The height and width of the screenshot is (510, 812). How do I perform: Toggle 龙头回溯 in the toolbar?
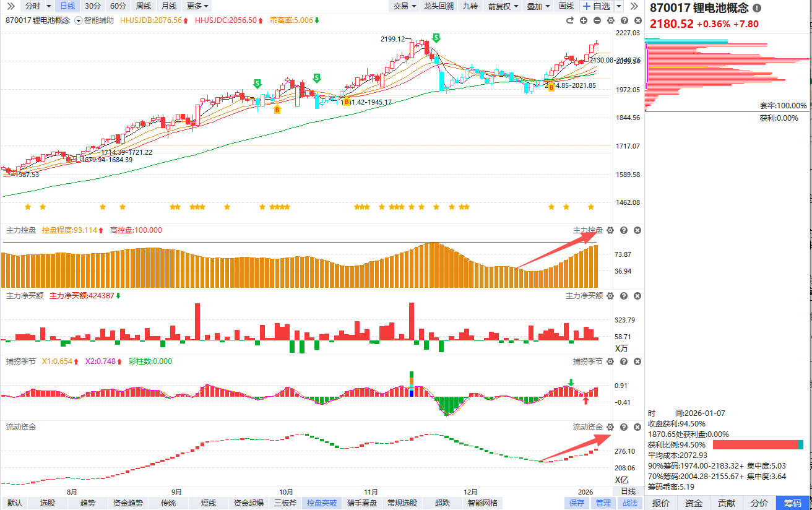438,6
